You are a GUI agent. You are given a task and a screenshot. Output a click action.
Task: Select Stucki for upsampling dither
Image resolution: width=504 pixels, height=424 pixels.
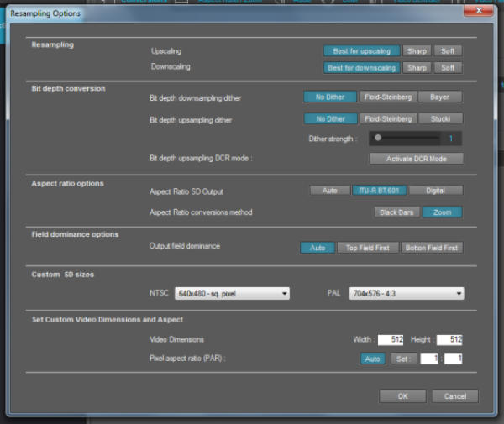coord(440,119)
